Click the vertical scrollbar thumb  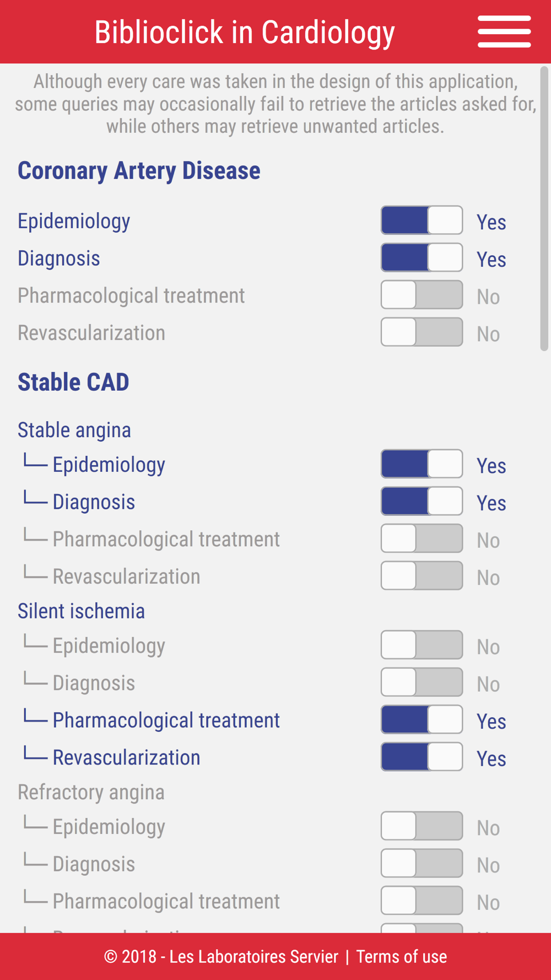pyautogui.click(x=544, y=208)
